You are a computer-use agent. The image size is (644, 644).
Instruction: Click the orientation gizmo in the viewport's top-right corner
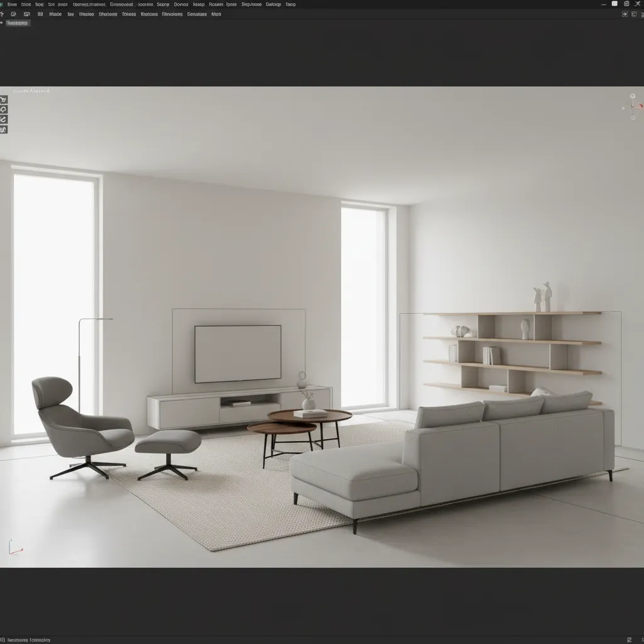click(633, 106)
